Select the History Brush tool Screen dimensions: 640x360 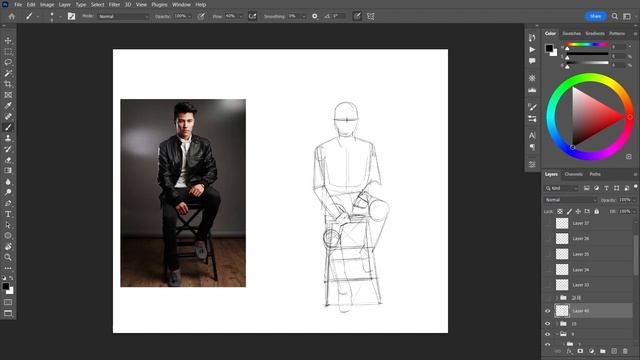tap(8, 149)
